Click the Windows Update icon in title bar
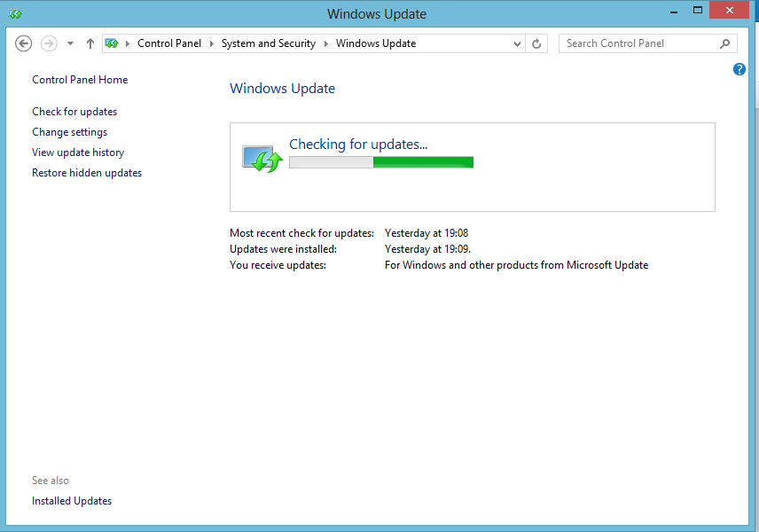Viewport: 759px width, 532px height. [14, 14]
